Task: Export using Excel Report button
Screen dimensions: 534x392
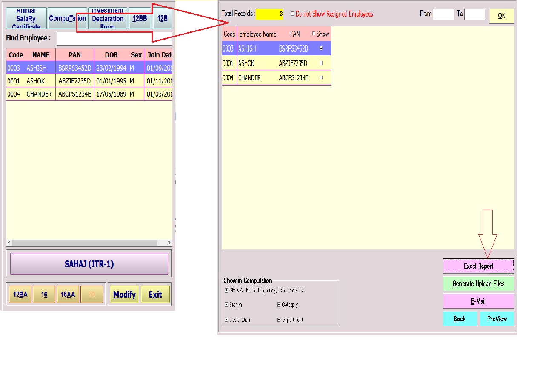Action: (x=478, y=266)
